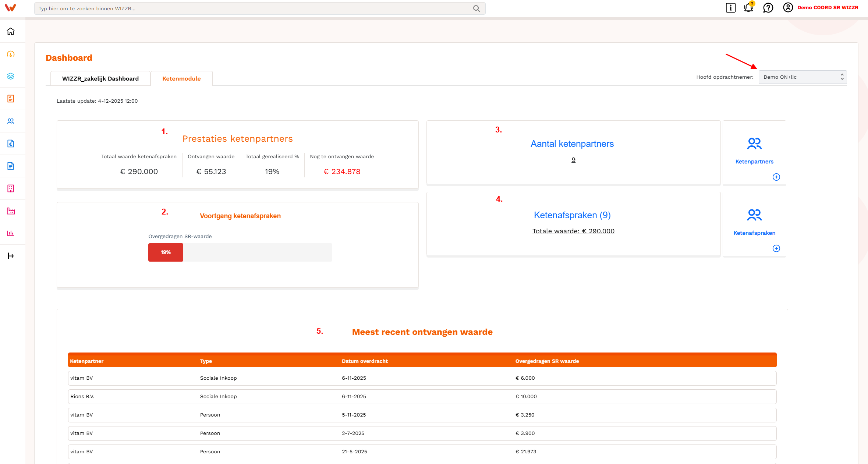Click the Laatste update timestamp text
This screenshot has height=464, width=868.
(x=97, y=101)
